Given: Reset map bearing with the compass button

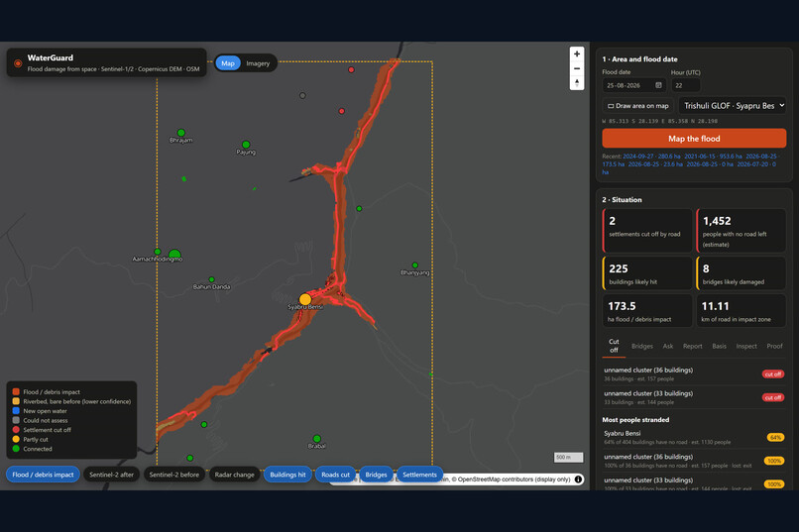Looking at the screenshot, I should point(576,82).
